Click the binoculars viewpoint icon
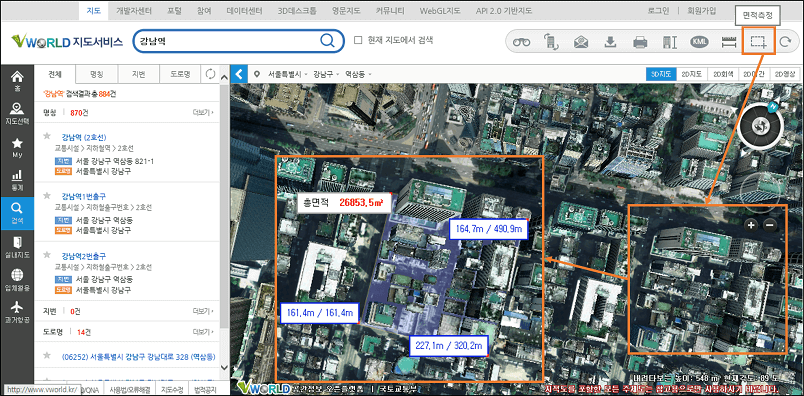The height and width of the screenshot is (396, 804). (521, 42)
